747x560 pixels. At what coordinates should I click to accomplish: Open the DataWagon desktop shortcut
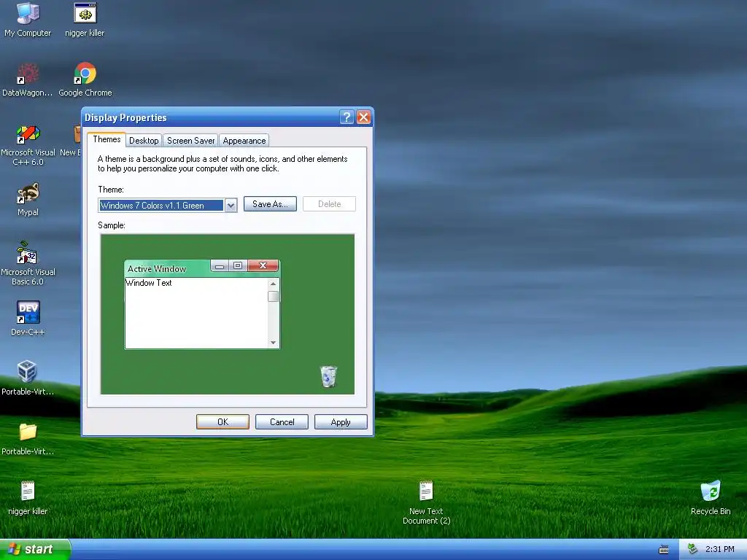[28, 79]
